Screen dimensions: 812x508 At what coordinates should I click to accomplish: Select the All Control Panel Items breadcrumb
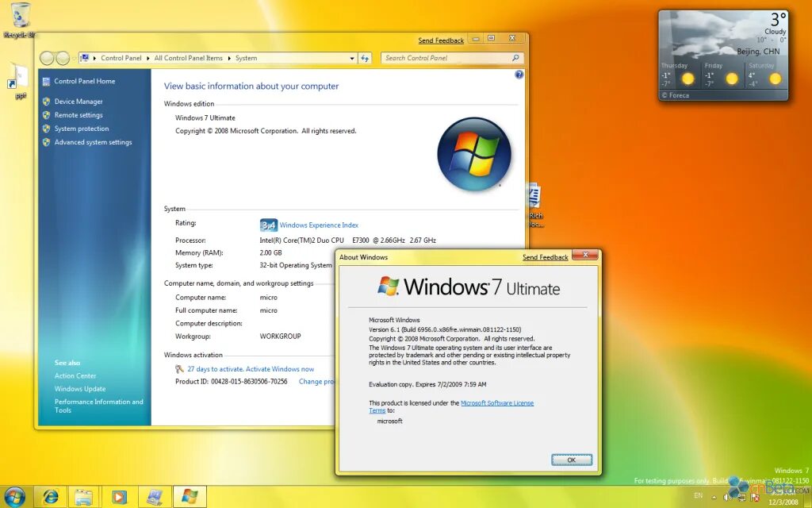(189, 58)
